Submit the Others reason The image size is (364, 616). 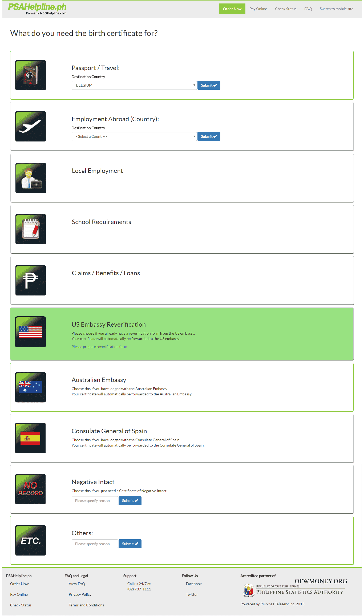pos(130,544)
